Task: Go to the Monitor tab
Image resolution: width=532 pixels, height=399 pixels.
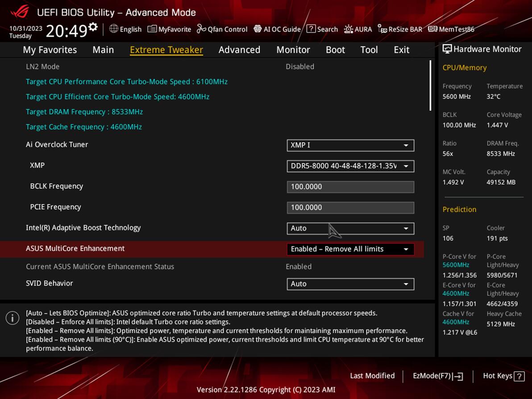Action: [293, 50]
